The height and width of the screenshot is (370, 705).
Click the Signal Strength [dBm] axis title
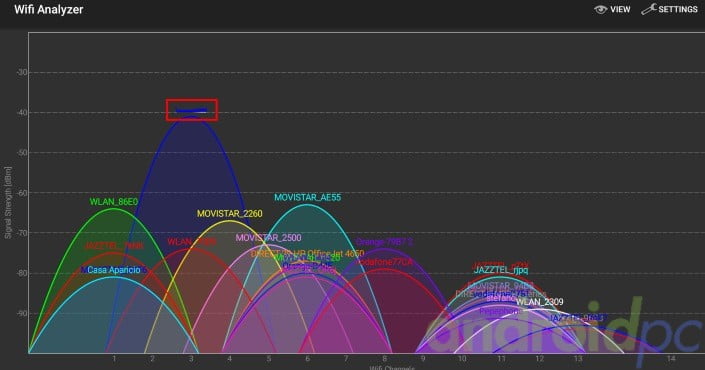pos(8,203)
